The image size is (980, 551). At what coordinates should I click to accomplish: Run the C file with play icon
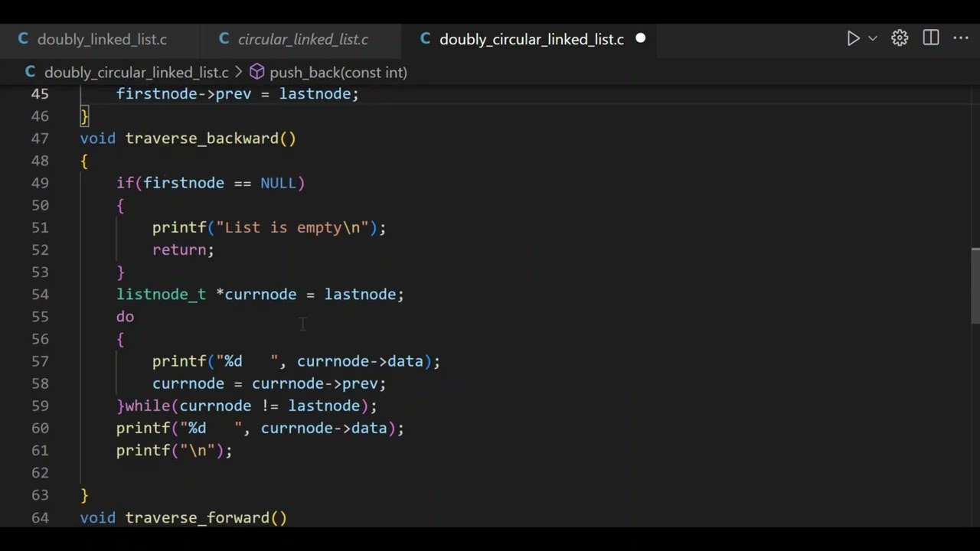[853, 38]
